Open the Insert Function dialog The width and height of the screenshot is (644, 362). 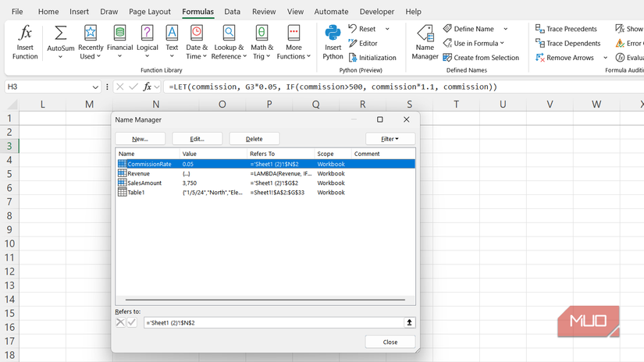coord(25,42)
